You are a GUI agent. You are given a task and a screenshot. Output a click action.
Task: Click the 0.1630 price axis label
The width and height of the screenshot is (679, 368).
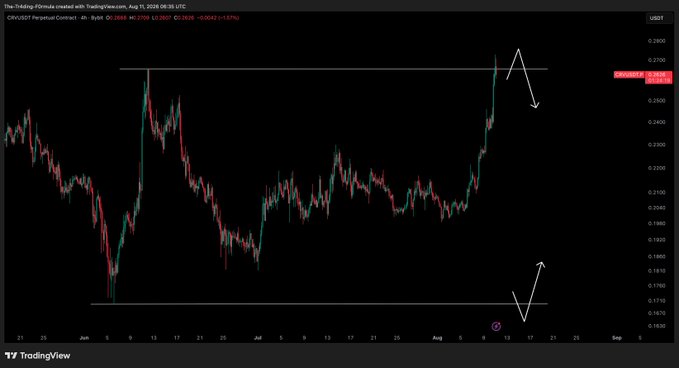coord(656,326)
